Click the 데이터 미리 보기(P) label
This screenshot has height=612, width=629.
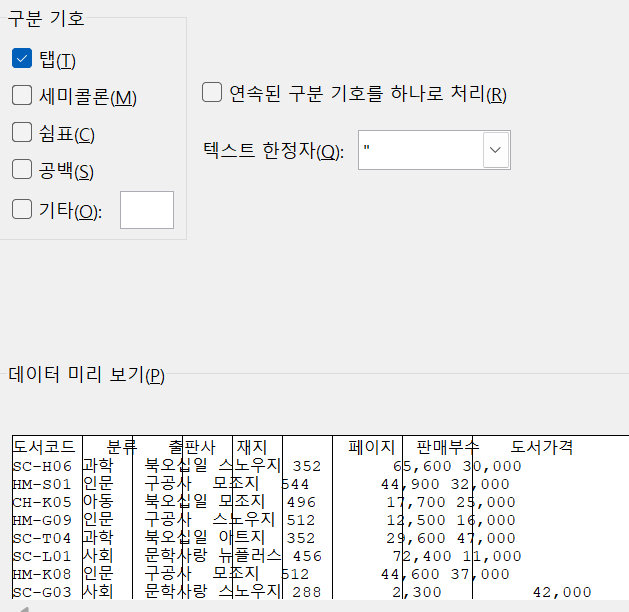point(86,375)
